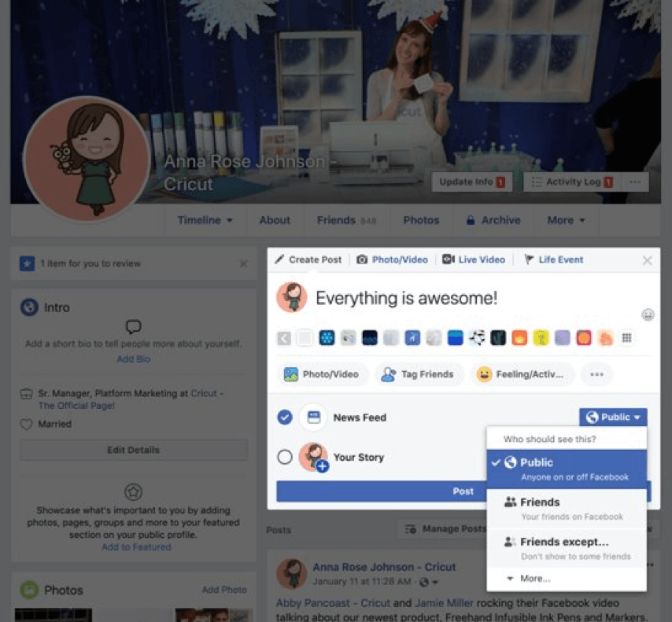Toggle the News Feed checkbox
Viewport: 672px width, 622px height.
[x=285, y=418]
